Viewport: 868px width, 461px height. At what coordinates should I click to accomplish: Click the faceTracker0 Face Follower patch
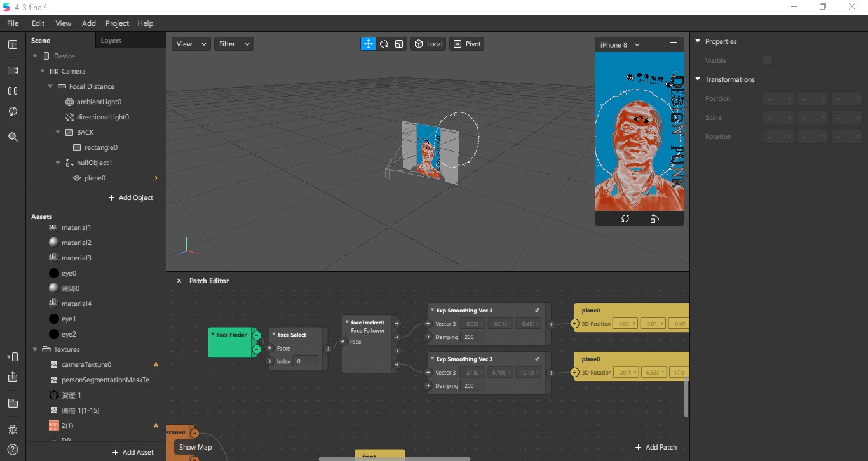point(369,344)
